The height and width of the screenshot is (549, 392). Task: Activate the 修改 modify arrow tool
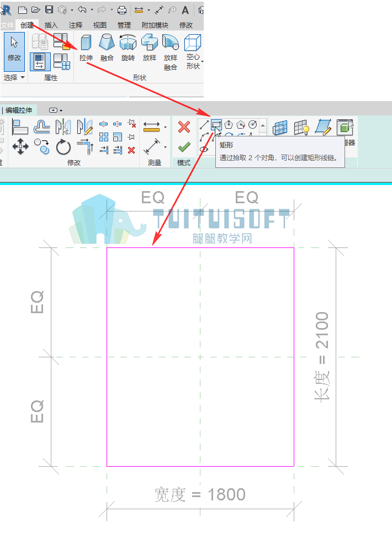coord(14,51)
